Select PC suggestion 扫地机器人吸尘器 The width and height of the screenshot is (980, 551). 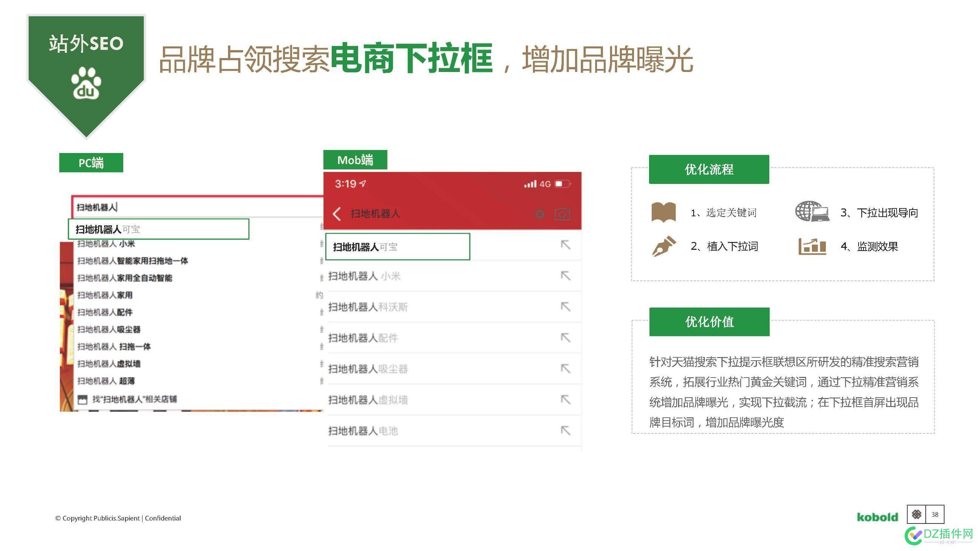tap(109, 329)
